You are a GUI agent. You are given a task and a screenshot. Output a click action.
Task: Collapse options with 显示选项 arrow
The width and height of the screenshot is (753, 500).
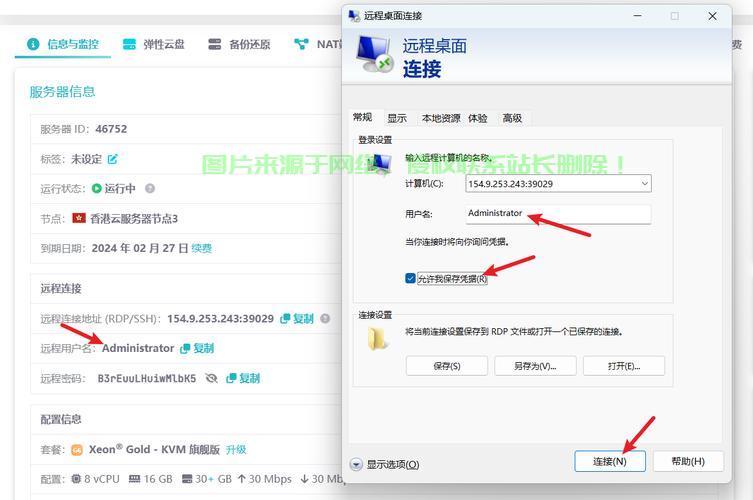[357, 464]
